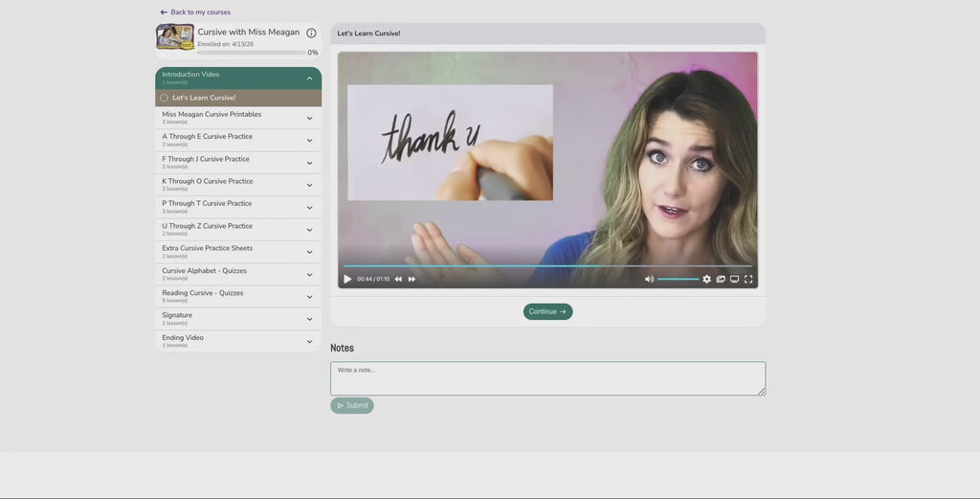Viewport: 980px width, 499px height.
Task: Click into the Write a note field
Action: [547, 378]
